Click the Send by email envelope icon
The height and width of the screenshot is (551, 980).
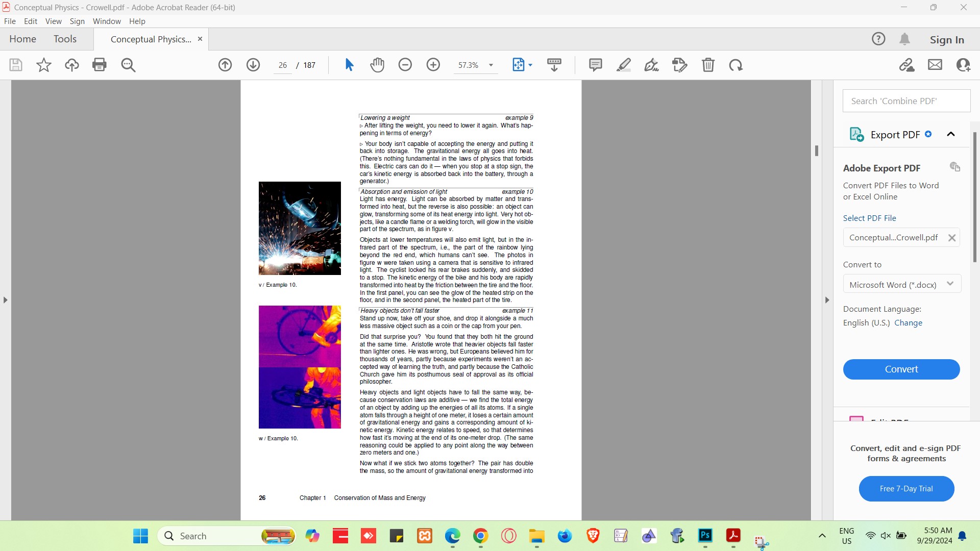(x=935, y=65)
